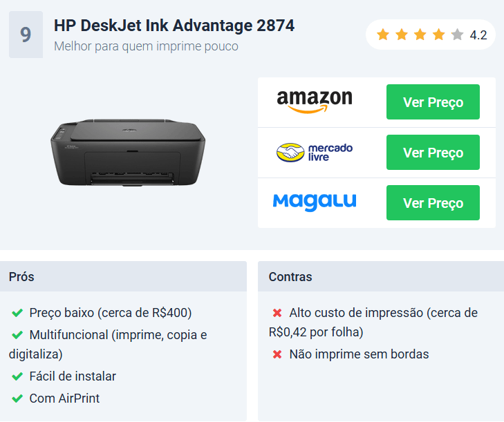Click the Amazon logo
Viewport: 504px width, 422px height.
click(x=315, y=101)
